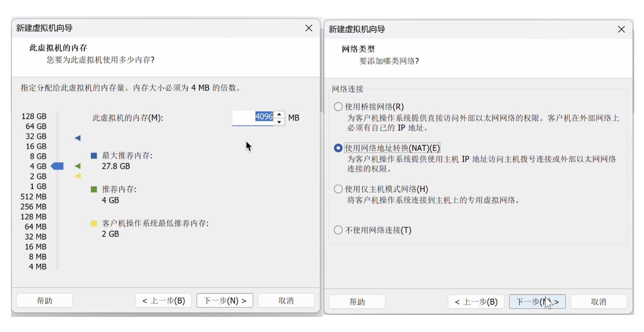
Task: Click 帮助 in the network type wizard
Action: 357,302
